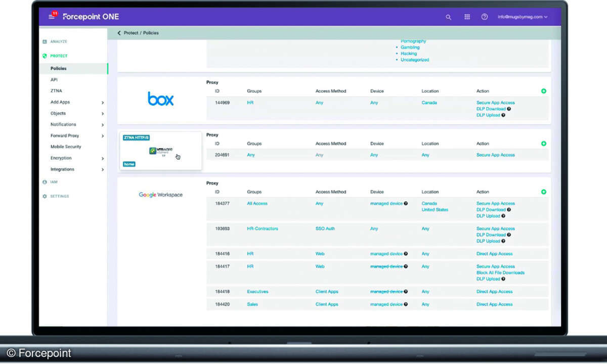Open the IAM section
The width and height of the screenshot is (607, 364).
click(51, 182)
